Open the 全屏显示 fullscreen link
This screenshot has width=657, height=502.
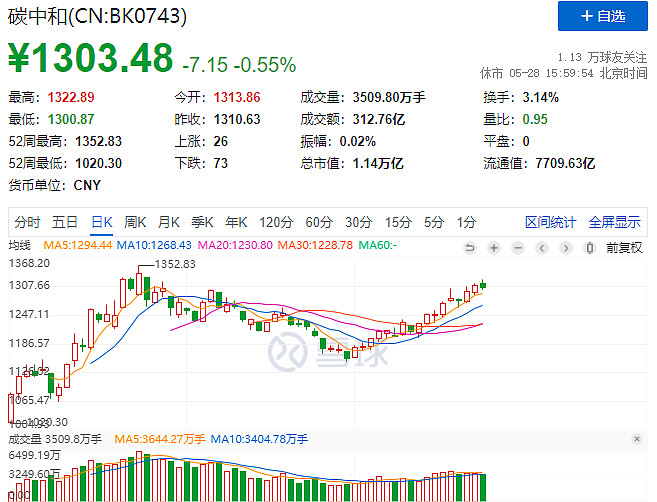tap(614, 222)
